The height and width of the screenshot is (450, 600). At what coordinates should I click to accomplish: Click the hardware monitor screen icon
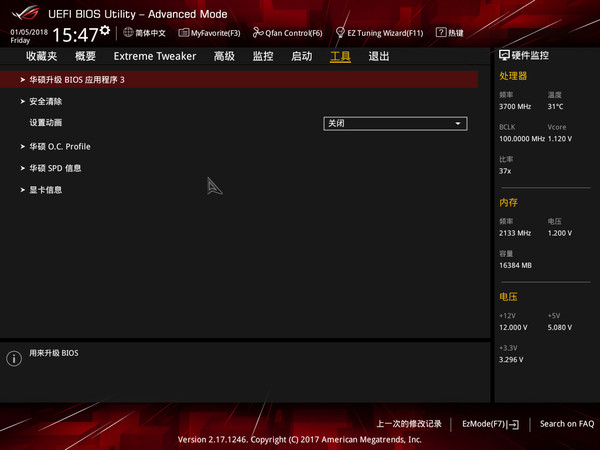(x=504, y=55)
